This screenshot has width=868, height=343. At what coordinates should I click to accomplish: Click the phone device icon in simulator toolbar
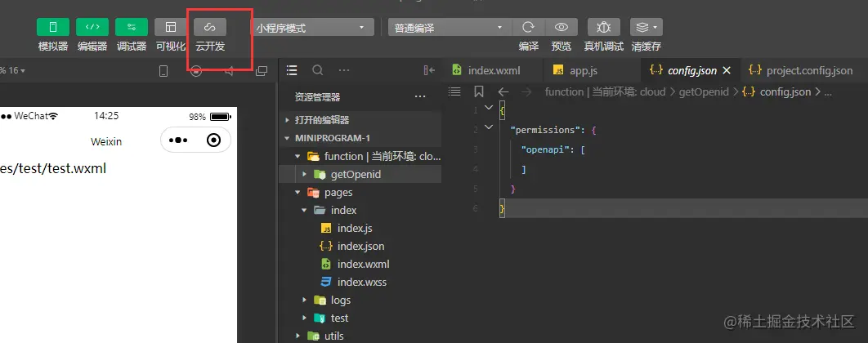coord(163,71)
